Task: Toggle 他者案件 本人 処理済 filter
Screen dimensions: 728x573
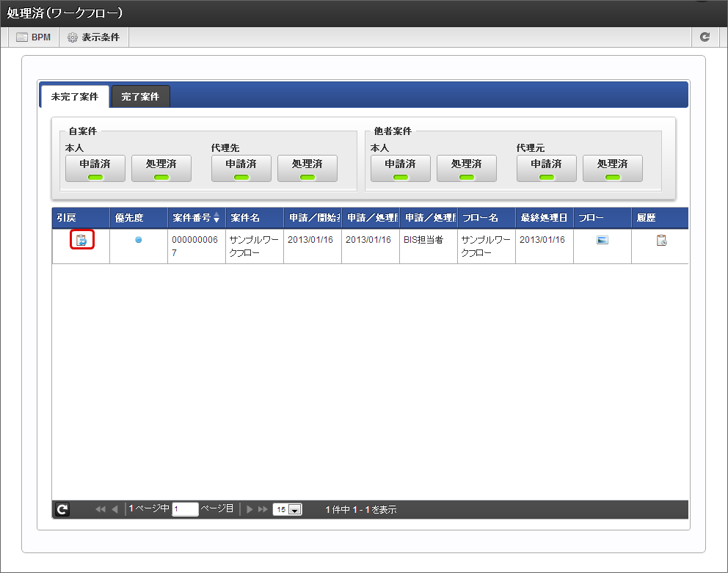Action: click(466, 168)
